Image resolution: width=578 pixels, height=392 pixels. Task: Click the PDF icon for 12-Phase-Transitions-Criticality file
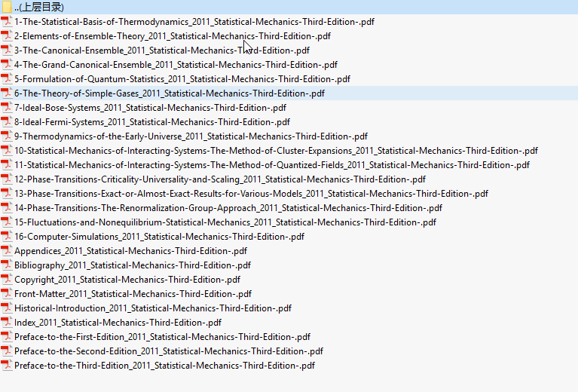(x=6, y=179)
